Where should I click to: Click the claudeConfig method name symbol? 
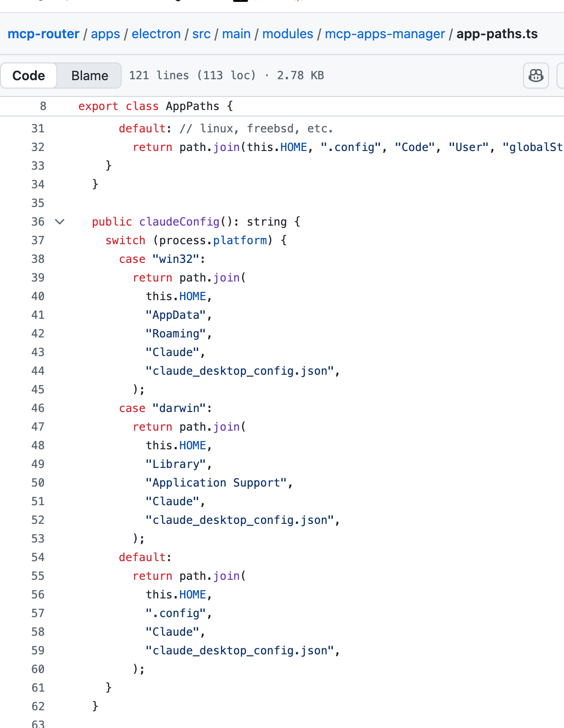pos(179,222)
